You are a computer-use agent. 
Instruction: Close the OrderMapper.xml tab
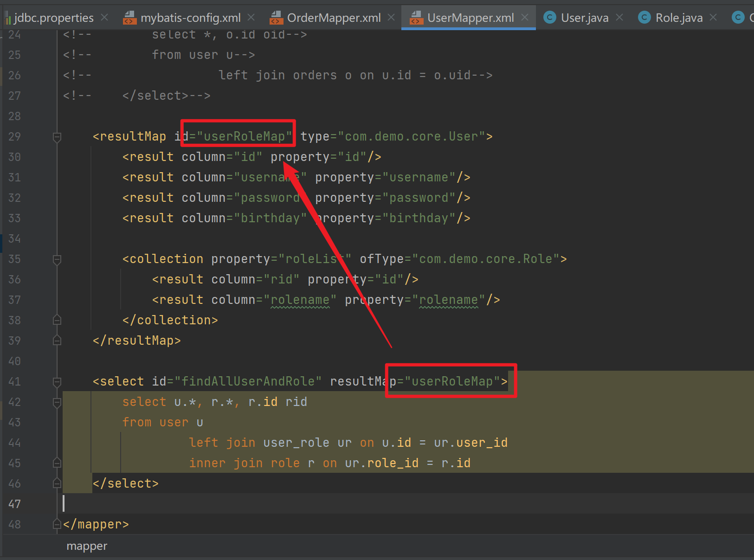coord(391,18)
